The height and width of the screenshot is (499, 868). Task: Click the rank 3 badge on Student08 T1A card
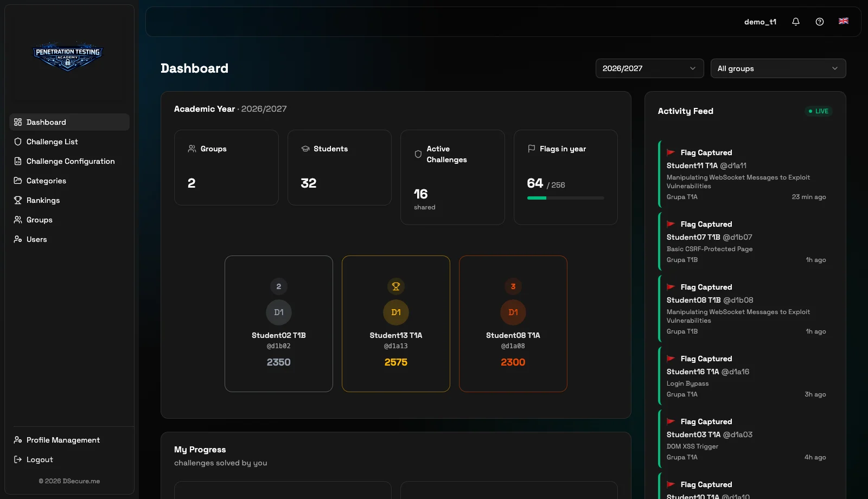click(513, 286)
